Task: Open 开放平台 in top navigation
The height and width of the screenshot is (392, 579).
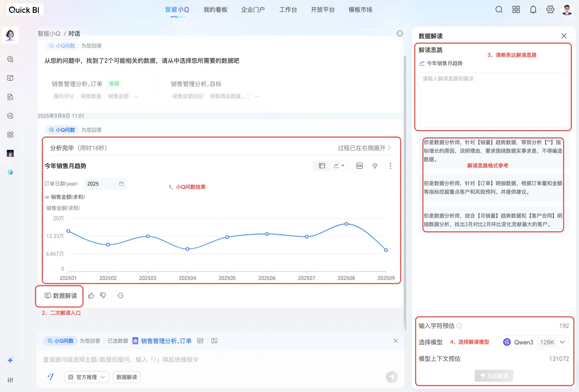Action: (x=323, y=10)
